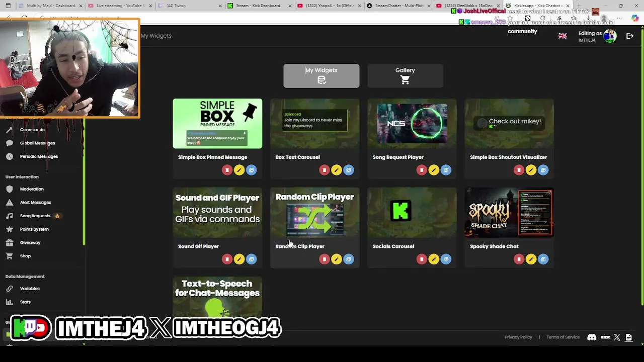Click the Giveaway gift icon in sidebar
This screenshot has height=362, width=644.
pyautogui.click(x=10, y=243)
